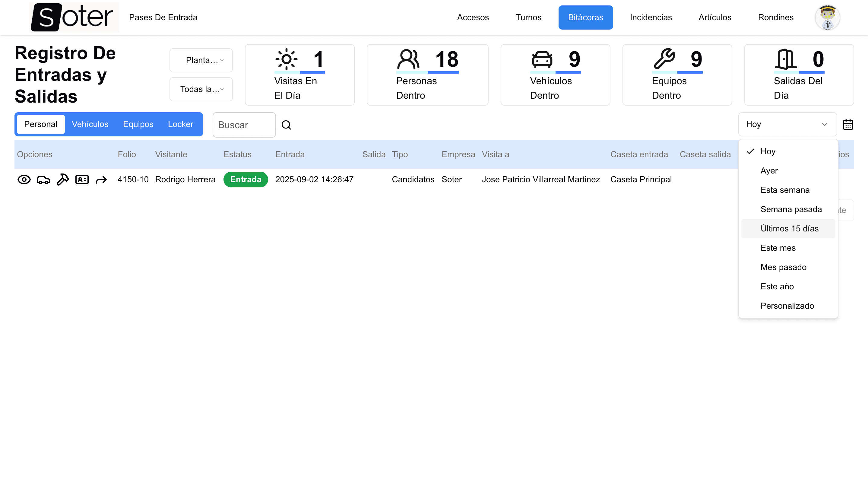Click the user avatar in the top bar
868x490 pixels.
coord(827,17)
